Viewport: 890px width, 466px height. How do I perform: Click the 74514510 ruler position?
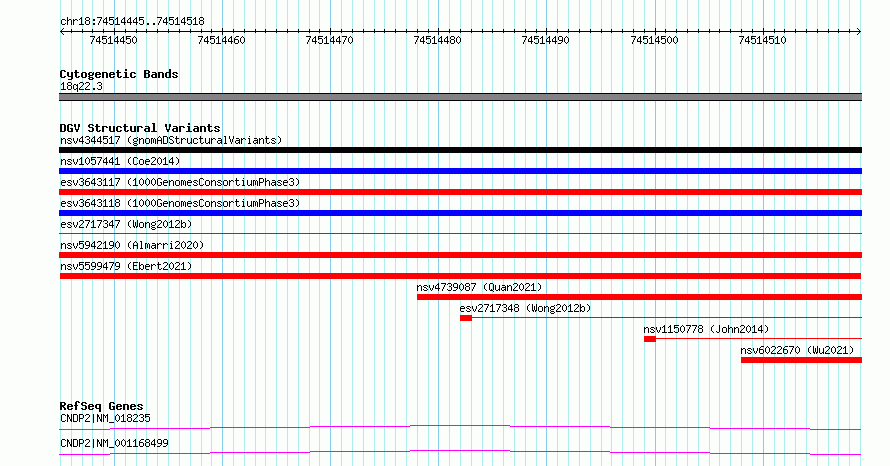coord(762,40)
